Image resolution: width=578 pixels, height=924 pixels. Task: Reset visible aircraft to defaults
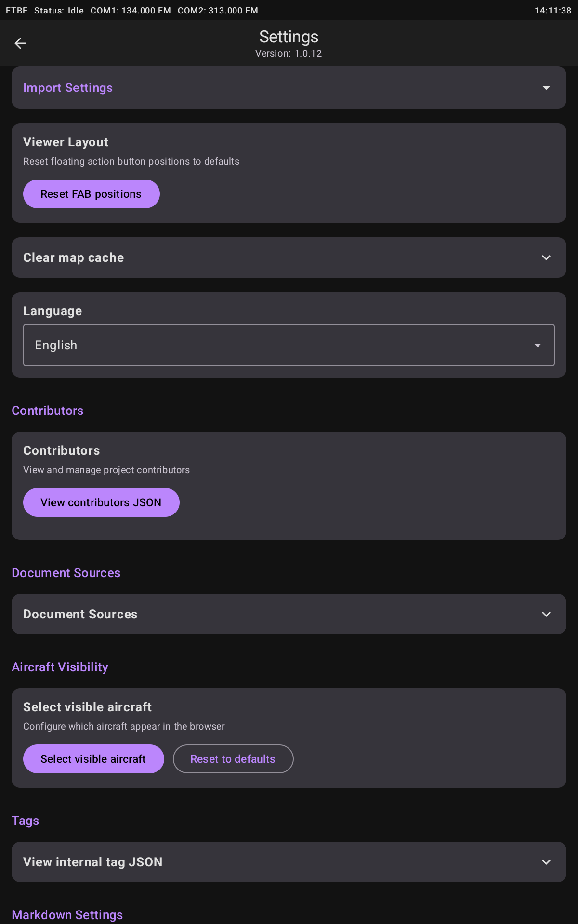pos(233,759)
